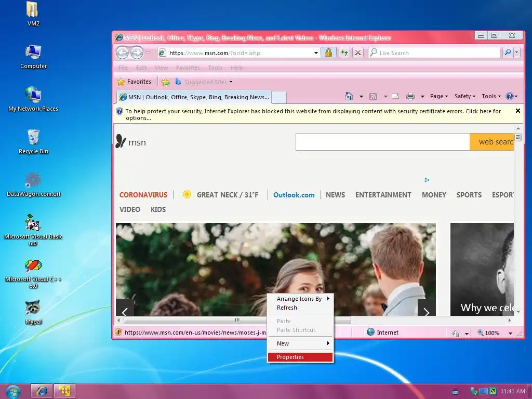This screenshot has width=532, height=399.
Task: Dismiss the security information bar
Action: click(518, 111)
